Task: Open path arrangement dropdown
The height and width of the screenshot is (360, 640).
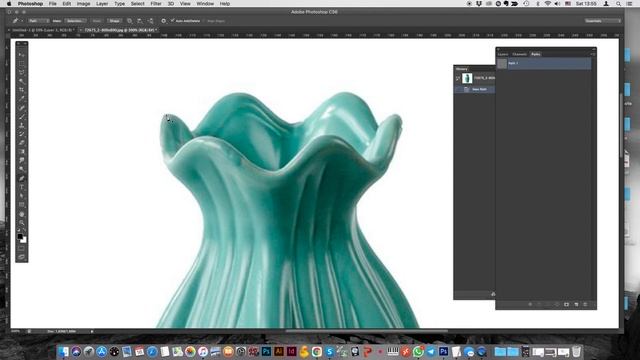Action: click(x=151, y=21)
